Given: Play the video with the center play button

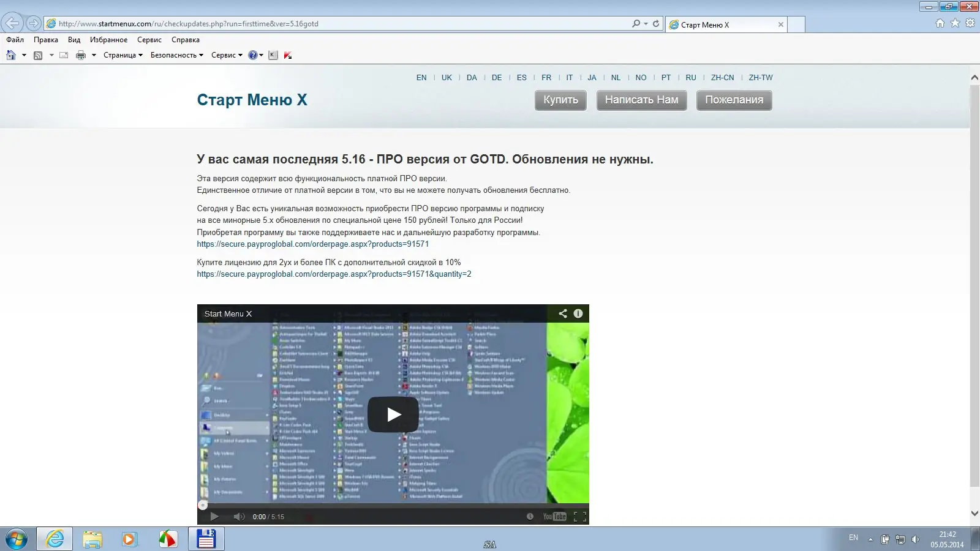Looking at the screenshot, I should [393, 414].
